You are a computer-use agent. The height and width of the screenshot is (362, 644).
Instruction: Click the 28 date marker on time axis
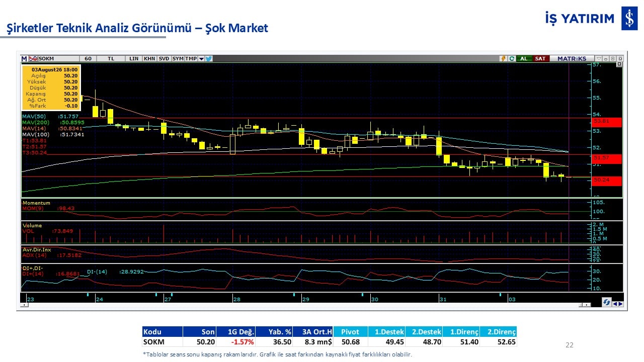(x=236, y=299)
